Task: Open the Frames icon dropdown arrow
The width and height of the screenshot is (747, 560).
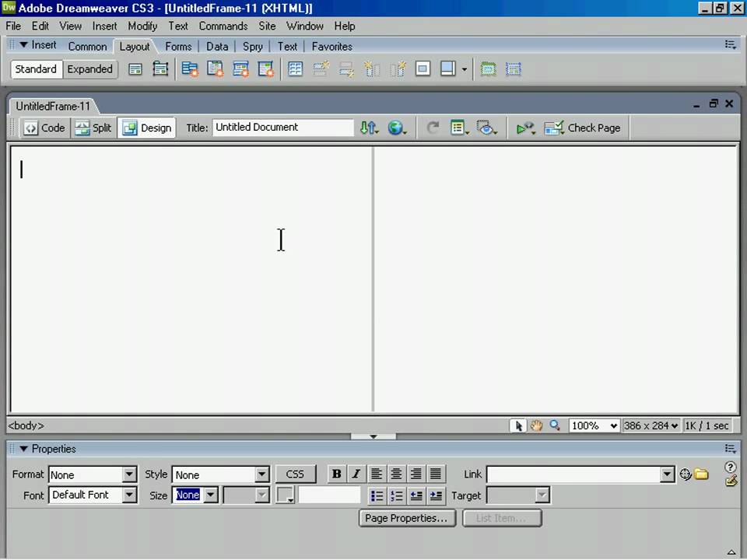Action: (x=465, y=69)
